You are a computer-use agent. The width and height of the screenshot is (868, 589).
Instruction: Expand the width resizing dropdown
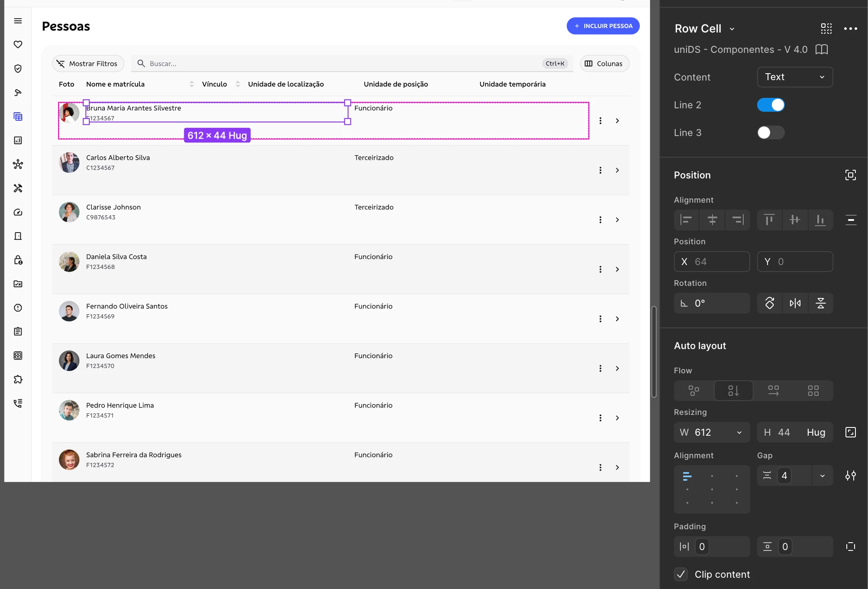[739, 432]
